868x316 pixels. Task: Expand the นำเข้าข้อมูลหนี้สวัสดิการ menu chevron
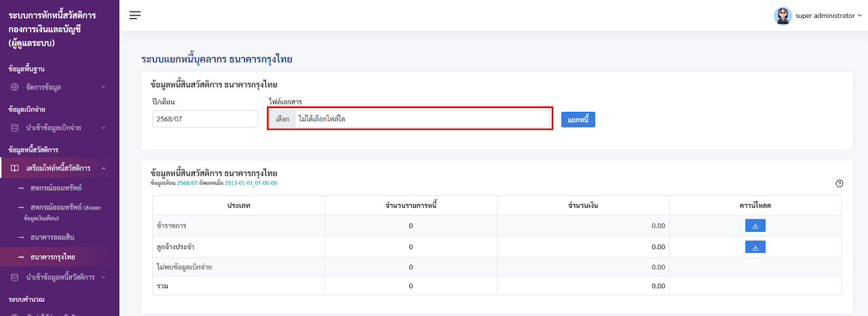click(x=104, y=277)
